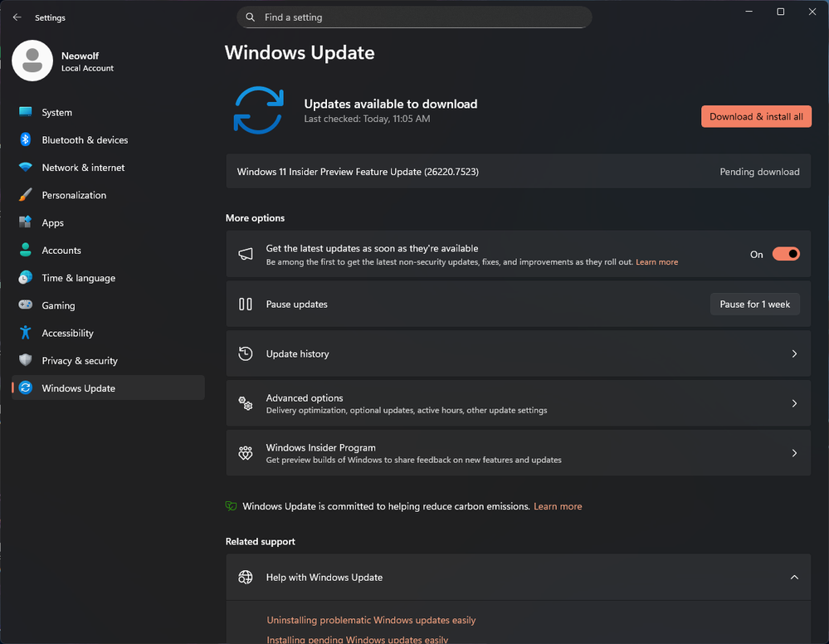The image size is (829, 644).
Task: Click the Windows Update sidebar sync icon
Action: point(26,388)
